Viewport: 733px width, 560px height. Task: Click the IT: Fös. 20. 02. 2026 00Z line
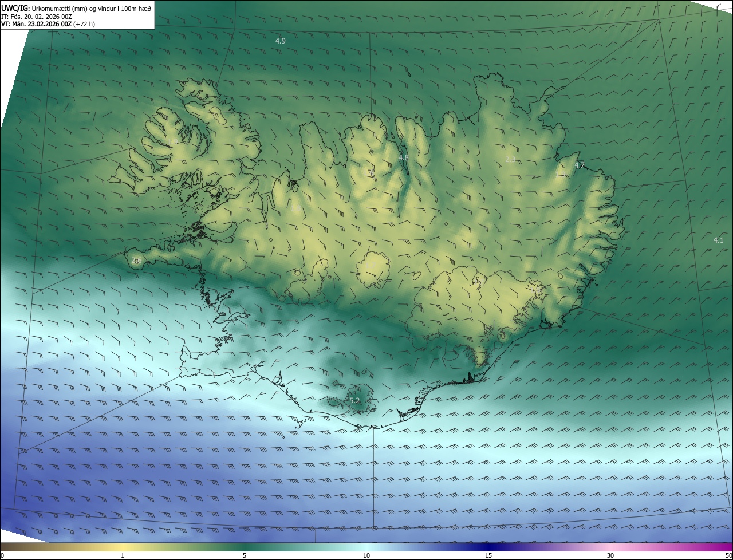click(x=36, y=17)
